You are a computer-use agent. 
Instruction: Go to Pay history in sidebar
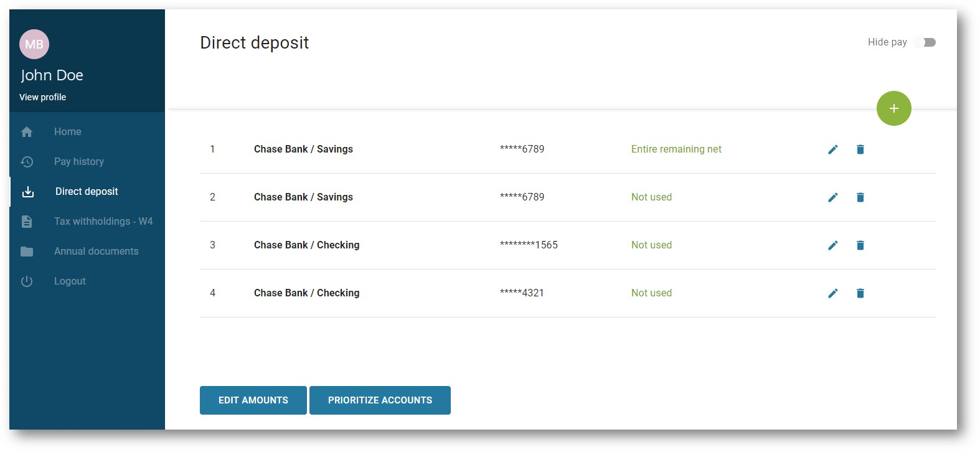[x=78, y=162]
